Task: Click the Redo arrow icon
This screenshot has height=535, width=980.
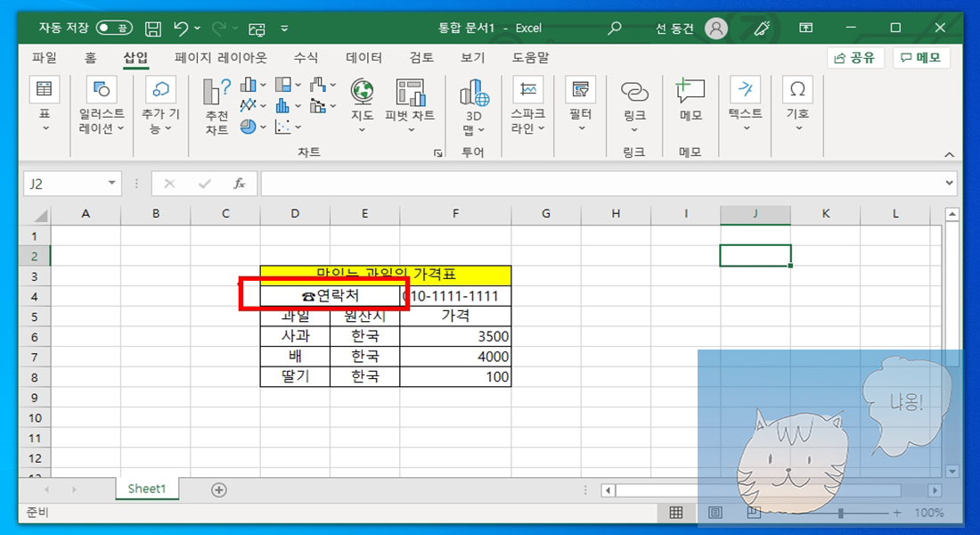Action: click(219, 29)
